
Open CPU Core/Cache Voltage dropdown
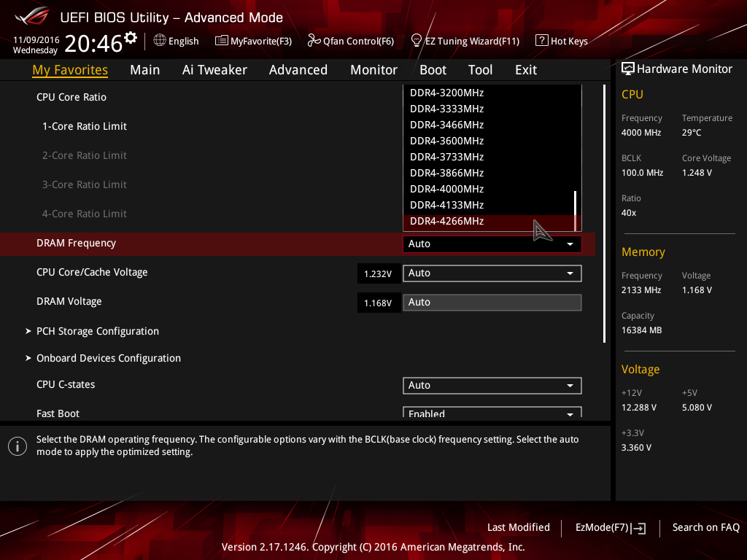tap(492, 273)
